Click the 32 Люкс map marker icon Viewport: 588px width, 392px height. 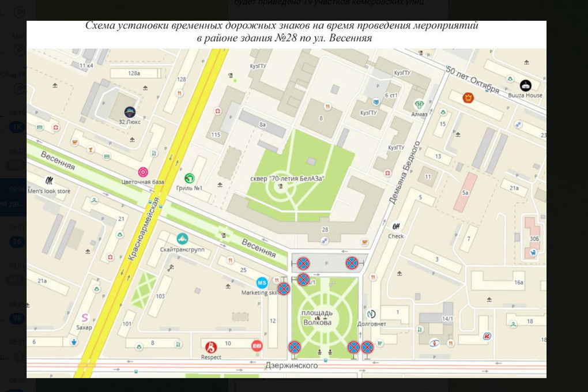pos(130,112)
